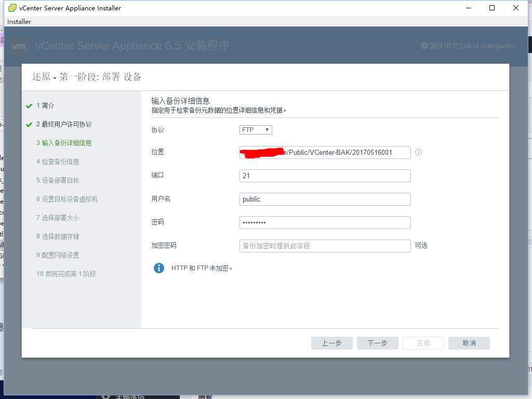Select step 8 选择数据存储
The image size is (532, 399).
[x=58, y=236]
